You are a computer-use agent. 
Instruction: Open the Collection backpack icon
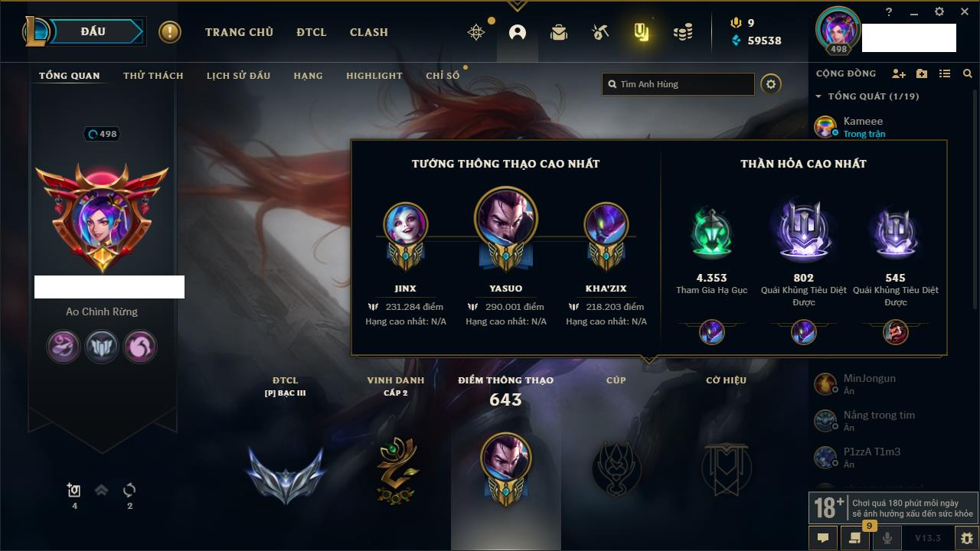559,32
